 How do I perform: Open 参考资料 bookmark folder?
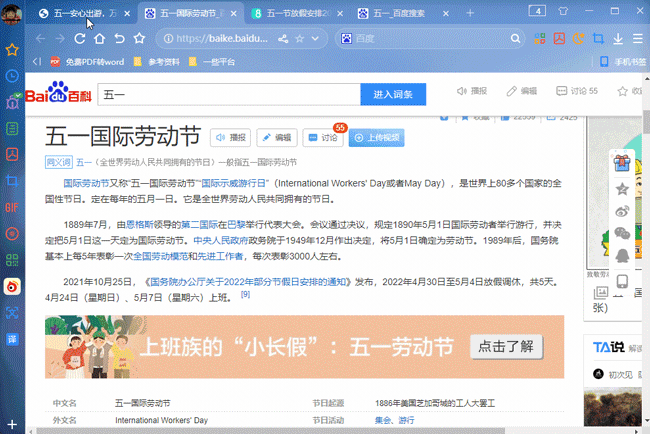tap(157, 62)
